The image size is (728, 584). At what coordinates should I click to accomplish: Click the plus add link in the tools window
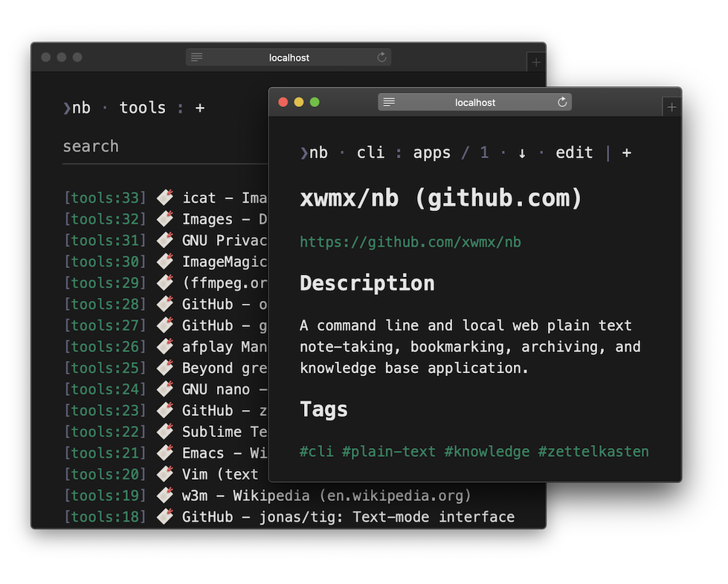coord(199,108)
